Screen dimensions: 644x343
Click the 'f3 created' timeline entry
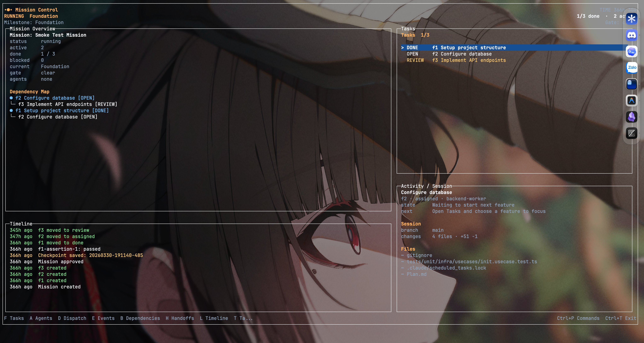tap(38, 268)
